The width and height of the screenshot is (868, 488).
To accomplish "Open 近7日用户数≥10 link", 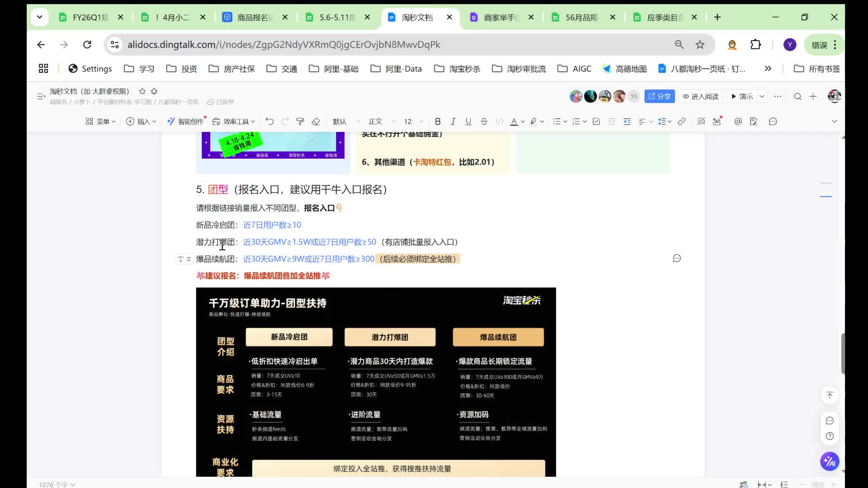I will click(x=272, y=225).
